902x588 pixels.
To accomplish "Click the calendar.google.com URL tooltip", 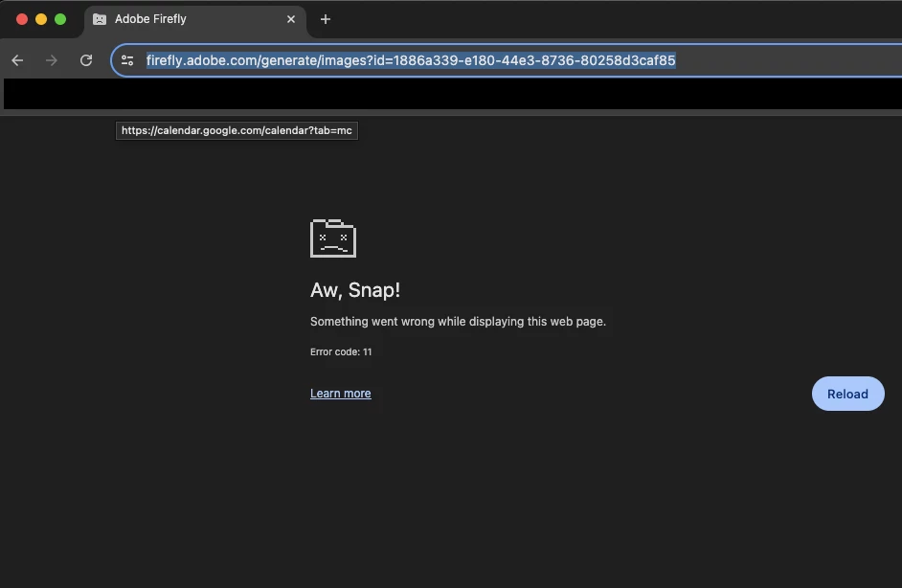I will pyautogui.click(x=237, y=130).
